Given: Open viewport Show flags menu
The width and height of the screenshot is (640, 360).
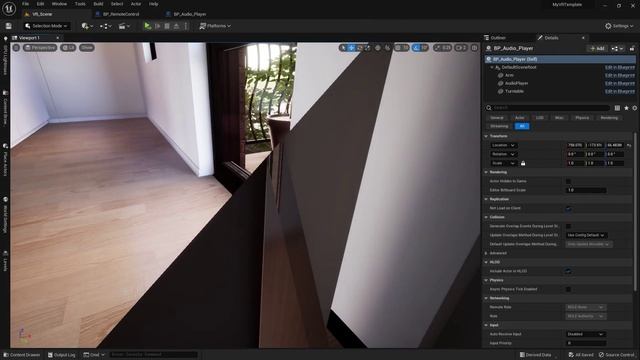Looking at the screenshot, I should tap(87, 48).
